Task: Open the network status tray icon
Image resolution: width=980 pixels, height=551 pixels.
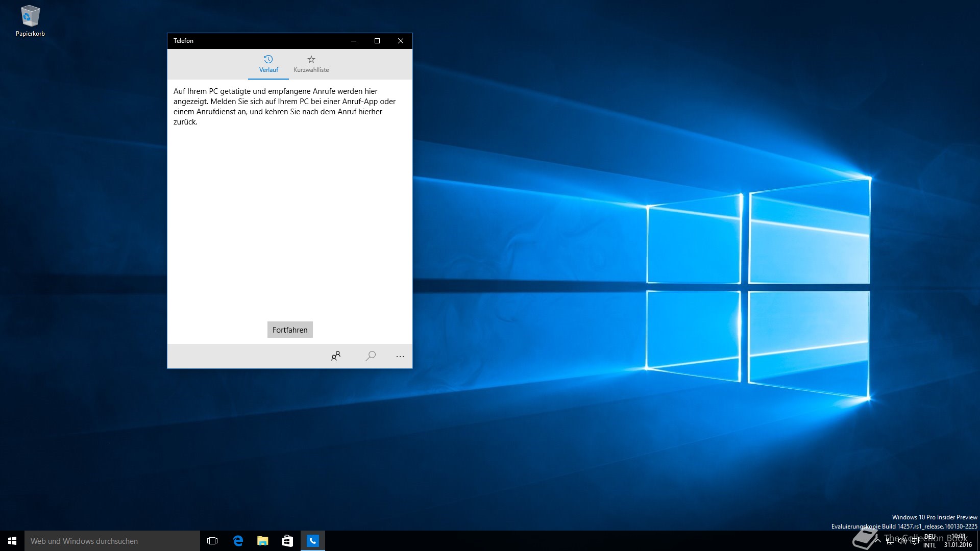Action: 890,541
